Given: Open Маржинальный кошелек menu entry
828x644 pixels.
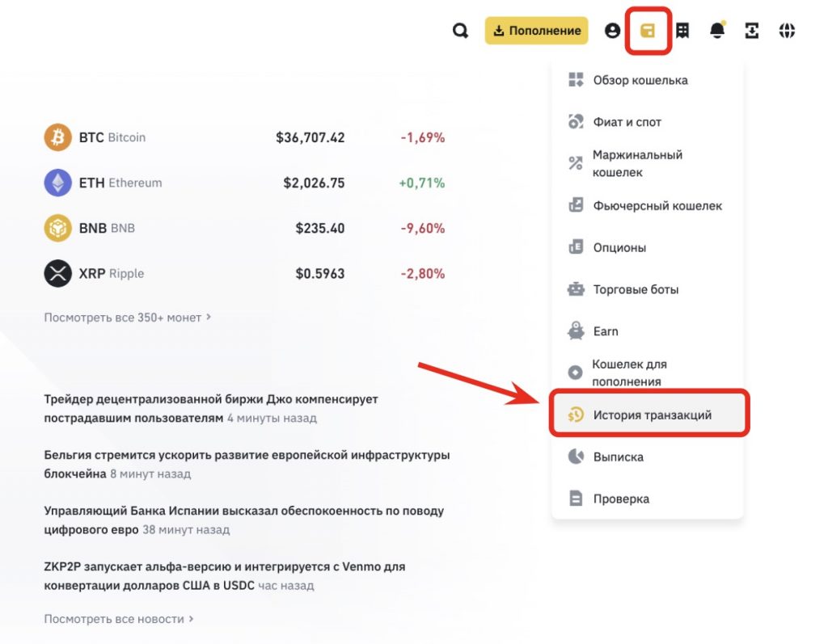Looking at the screenshot, I should 648,164.
